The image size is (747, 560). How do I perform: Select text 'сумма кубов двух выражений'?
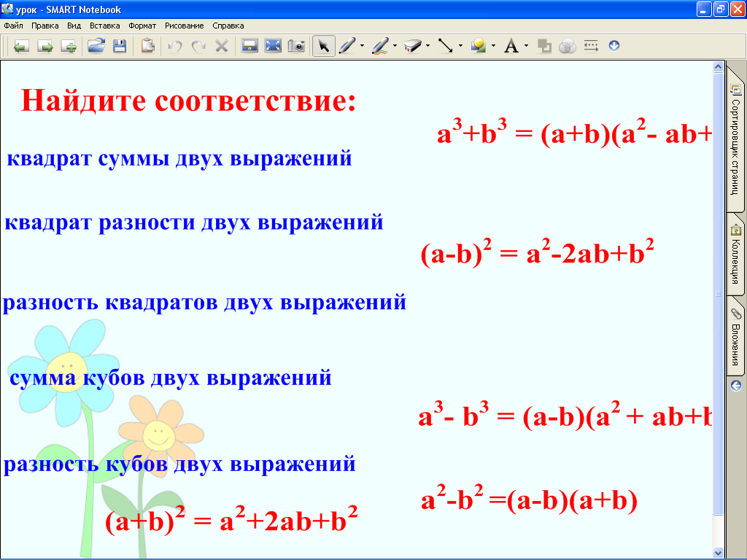point(170,378)
